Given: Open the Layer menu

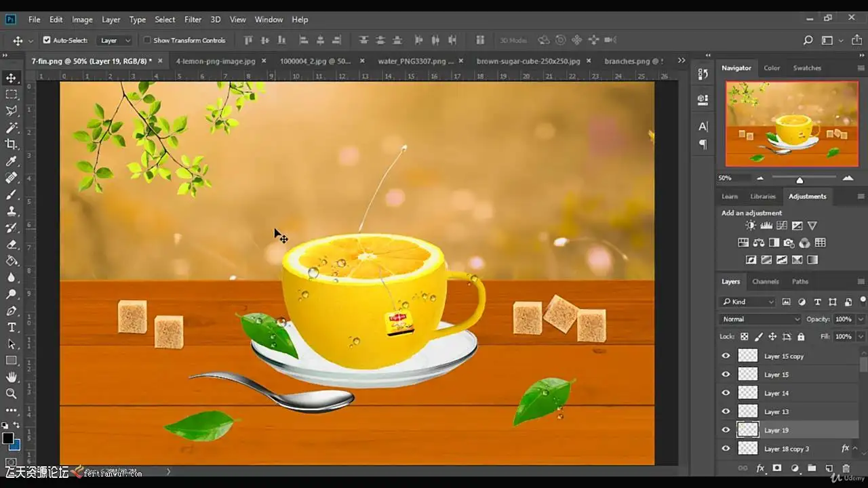Looking at the screenshot, I should coord(111,20).
